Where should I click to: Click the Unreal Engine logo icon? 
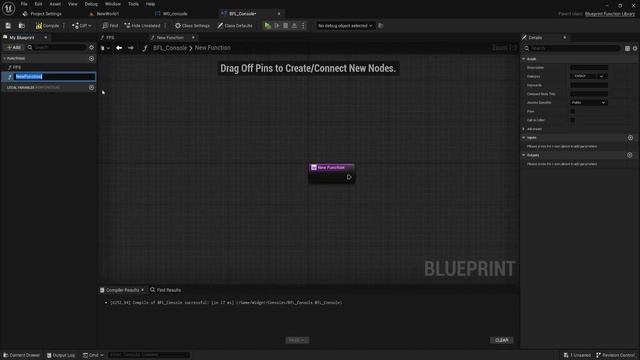8,8
